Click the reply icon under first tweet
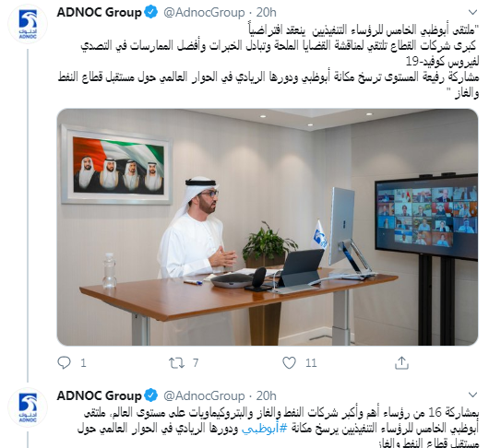Screen dimensions: 489x448 click(65, 363)
